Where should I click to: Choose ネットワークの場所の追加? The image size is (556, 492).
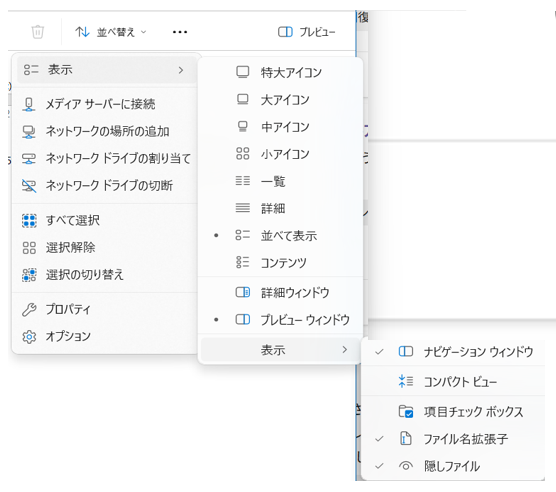(105, 132)
